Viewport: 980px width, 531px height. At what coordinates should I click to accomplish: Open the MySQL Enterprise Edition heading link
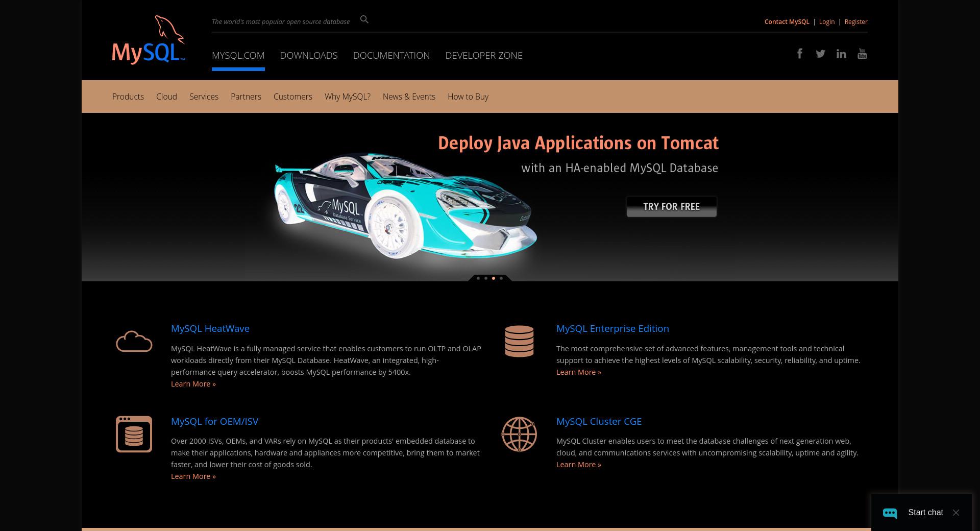pyautogui.click(x=612, y=328)
